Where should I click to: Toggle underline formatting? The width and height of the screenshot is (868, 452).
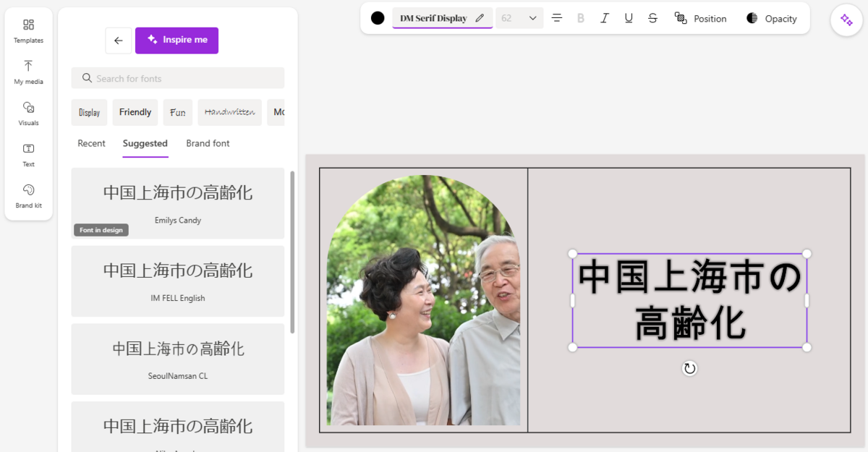pos(629,18)
